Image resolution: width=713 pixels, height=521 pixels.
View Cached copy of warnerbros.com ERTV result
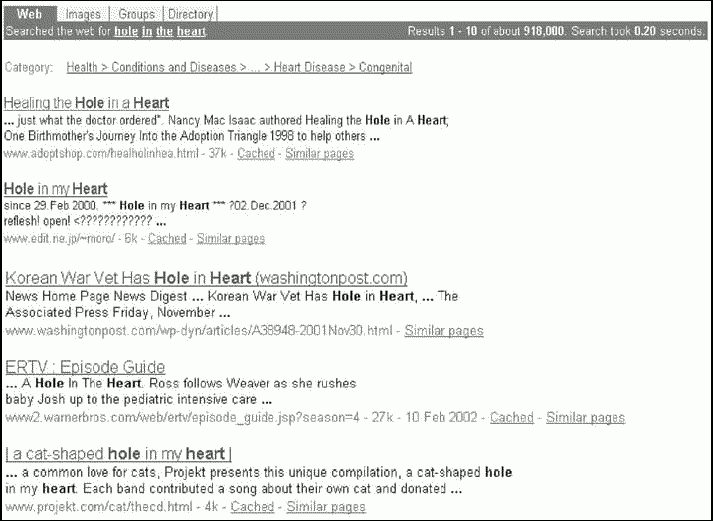(x=511, y=418)
